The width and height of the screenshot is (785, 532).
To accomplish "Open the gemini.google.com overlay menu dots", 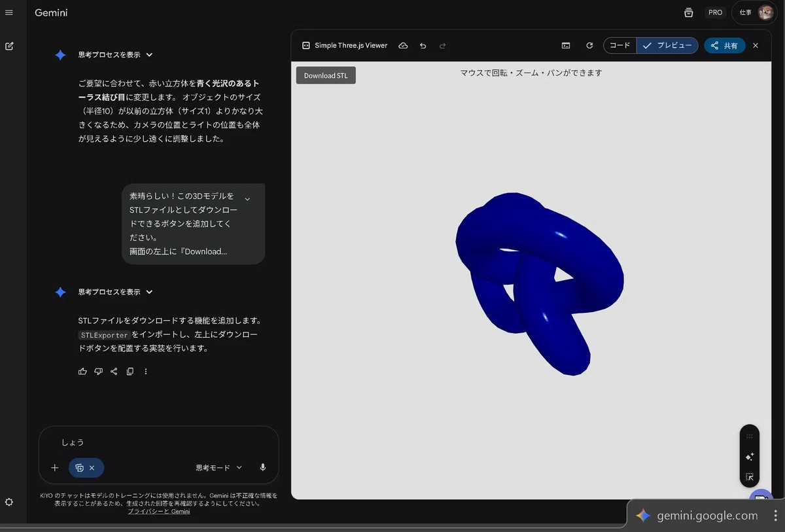I will pos(775,516).
